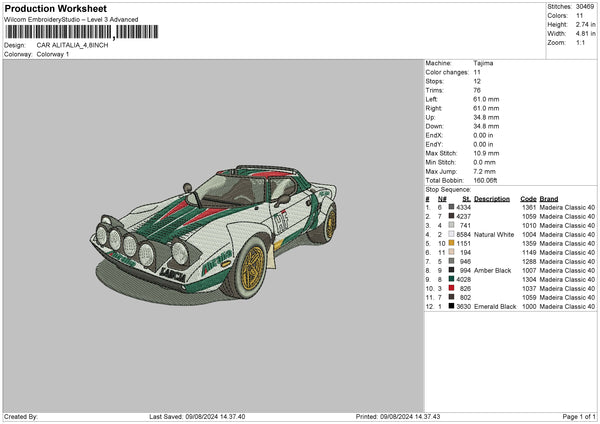600x424 pixels.
Task: Click the Stops value 12
Action: tap(477, 81)
